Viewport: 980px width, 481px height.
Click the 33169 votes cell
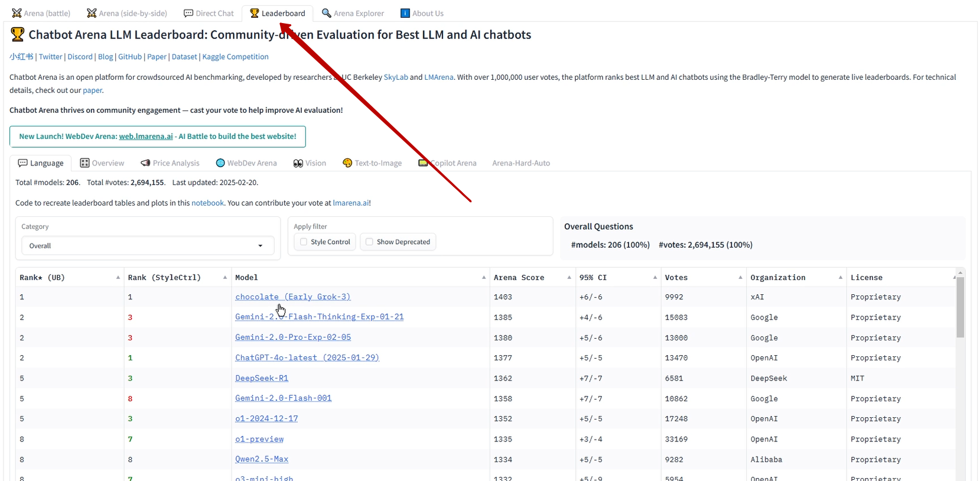tap(704, 439)
